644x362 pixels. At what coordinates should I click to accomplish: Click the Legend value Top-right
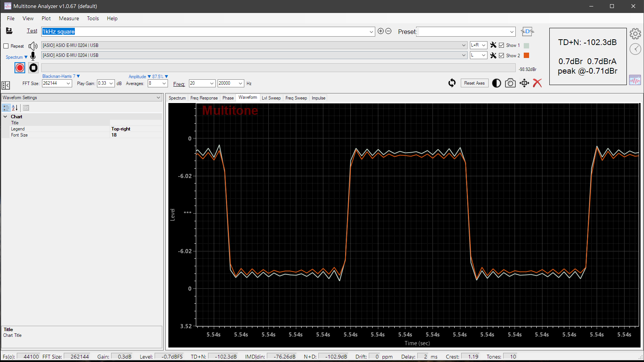pyautogui.click(x=136, y=129)
